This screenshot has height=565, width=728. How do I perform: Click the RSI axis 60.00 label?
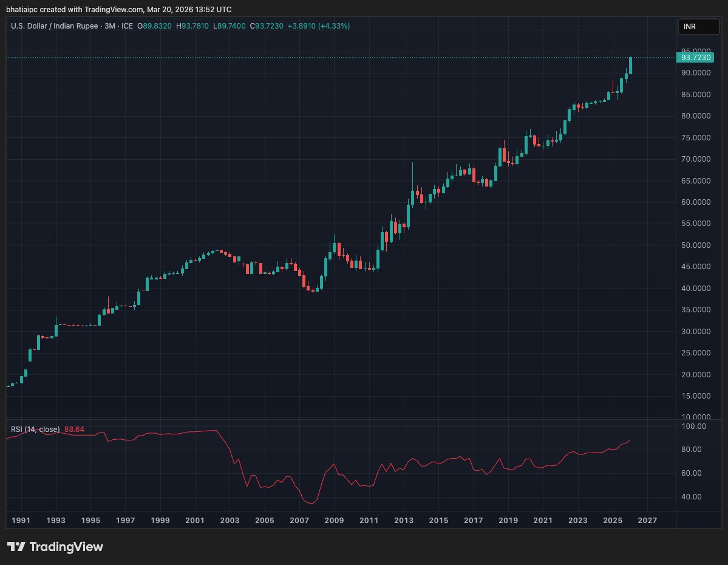(x=692, y=473)
